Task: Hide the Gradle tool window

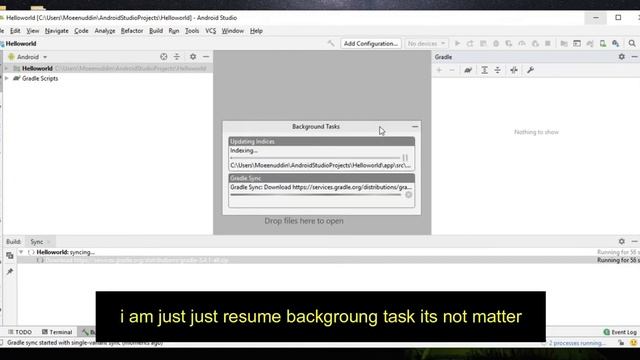Action: pyautogui.click(x=634, y=57)
